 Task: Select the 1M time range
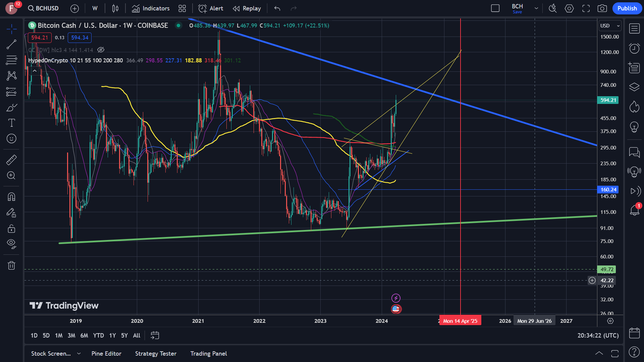[59, 335]
